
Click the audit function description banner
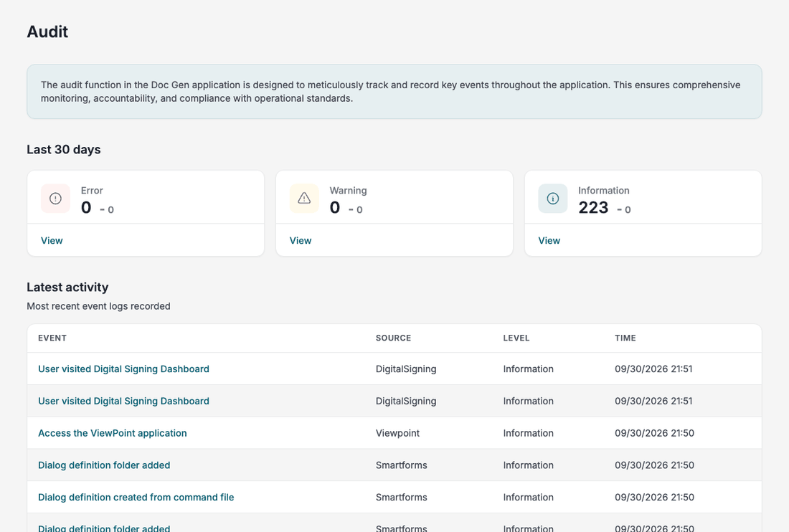point(394,92)
